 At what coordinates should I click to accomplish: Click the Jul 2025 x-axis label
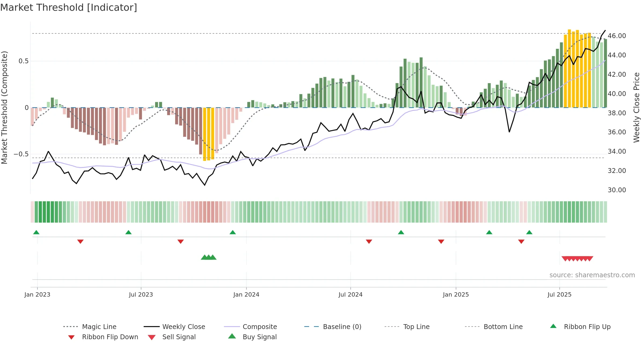559,295
